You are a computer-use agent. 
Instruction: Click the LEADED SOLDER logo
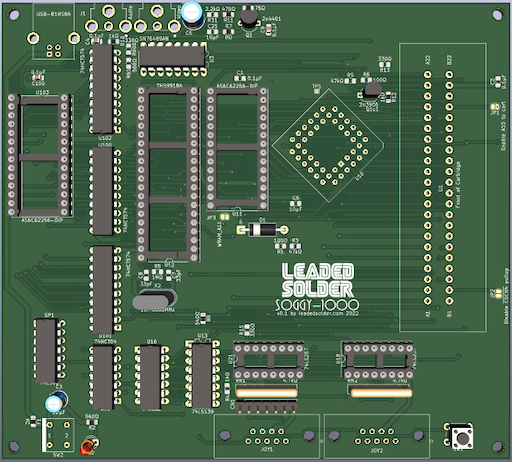click(317, 280)
